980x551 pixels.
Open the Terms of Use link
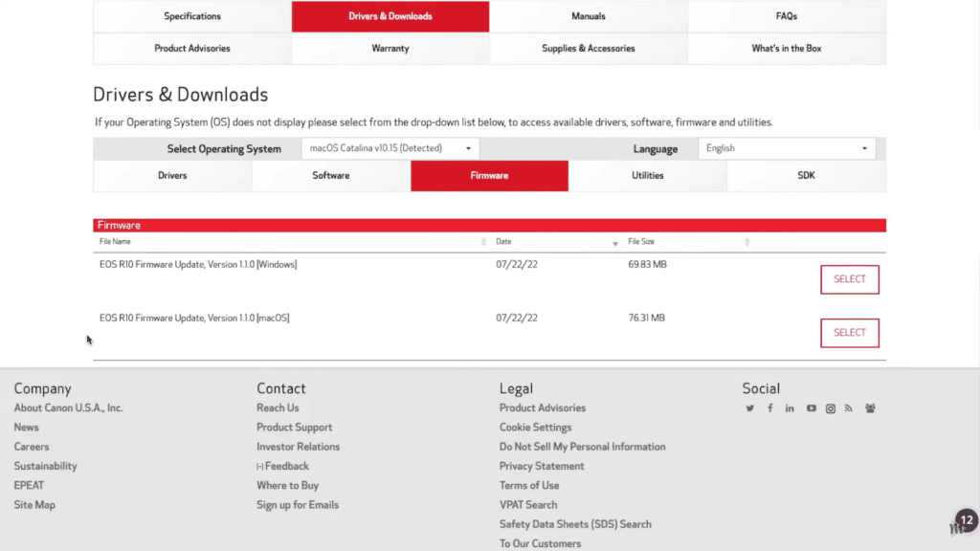(528, 485)
